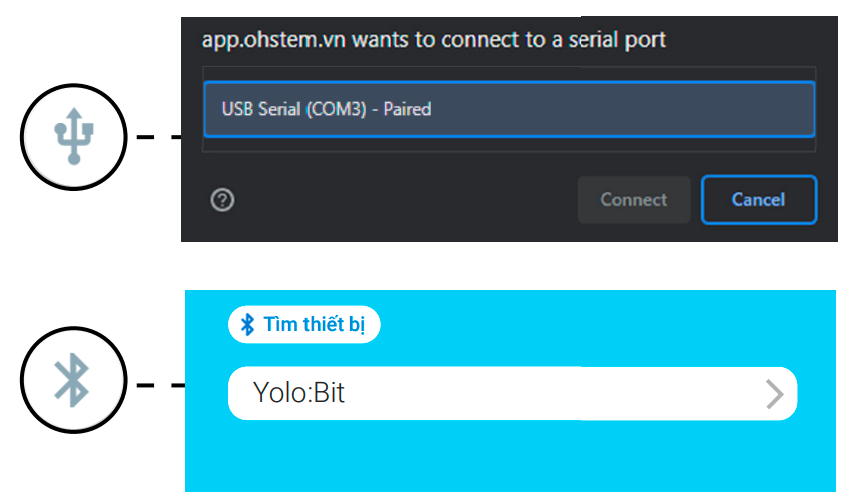Click the USB connection icon
Screen dimensions: 848x500
(x=75, y=132)
